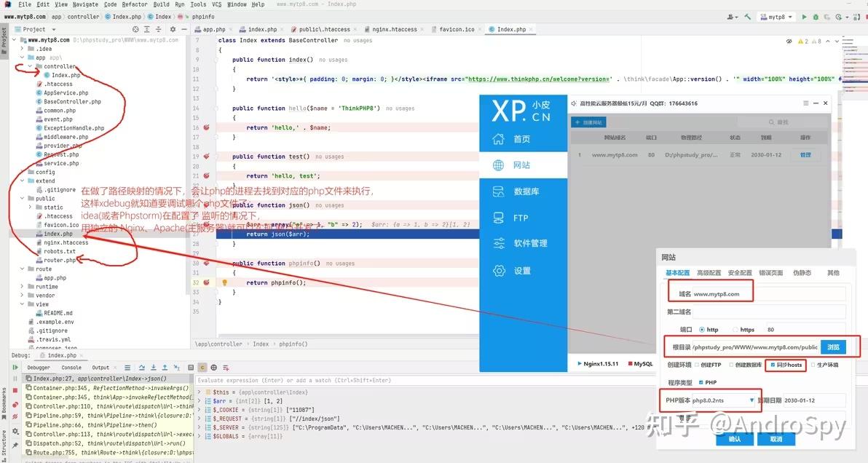Viewport: 868px width, 463px height.
Task: Click the 确认 confirm button in website dialog
Action: [x=735, y=439]
